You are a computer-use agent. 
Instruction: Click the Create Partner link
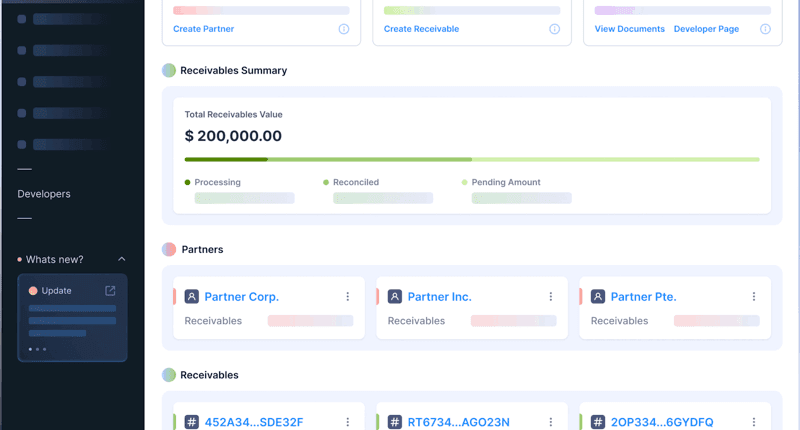click(x=203, y=29)
